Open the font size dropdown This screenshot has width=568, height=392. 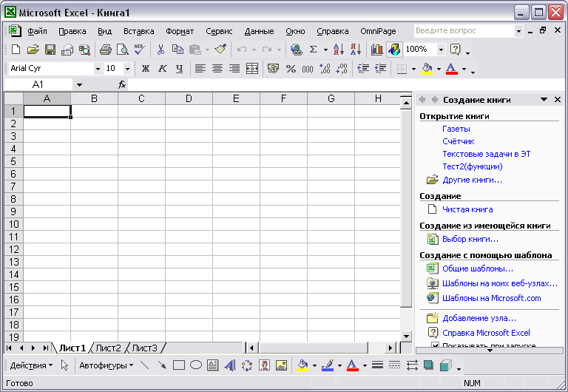tap(127, 69)
